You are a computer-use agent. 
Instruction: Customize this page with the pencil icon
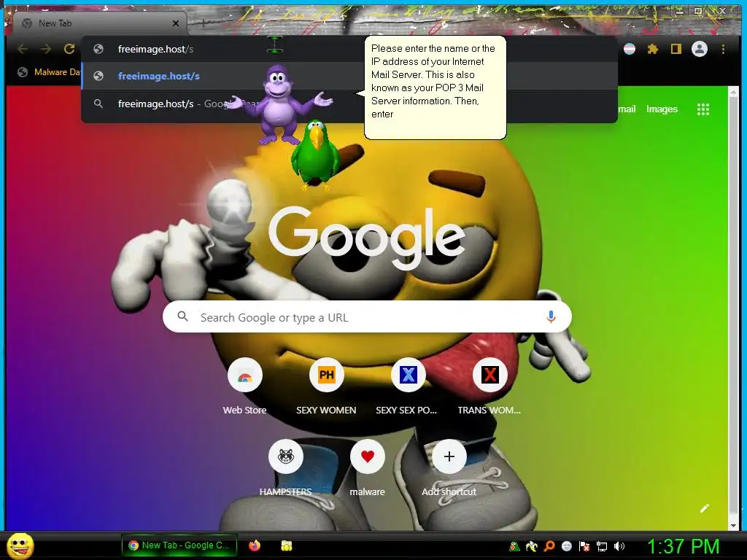(x=705, y=508)
